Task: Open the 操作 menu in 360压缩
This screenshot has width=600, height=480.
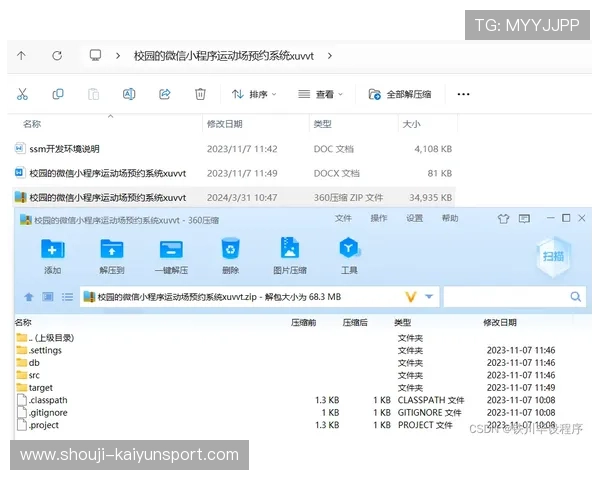Action: coord(378,218)
